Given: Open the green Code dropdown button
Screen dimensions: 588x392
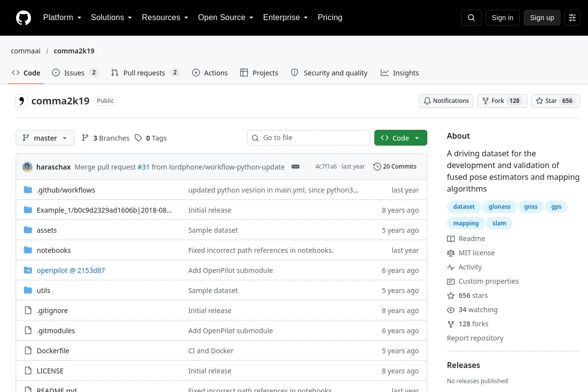Looking at the screenshot, I should click(401, 138).
